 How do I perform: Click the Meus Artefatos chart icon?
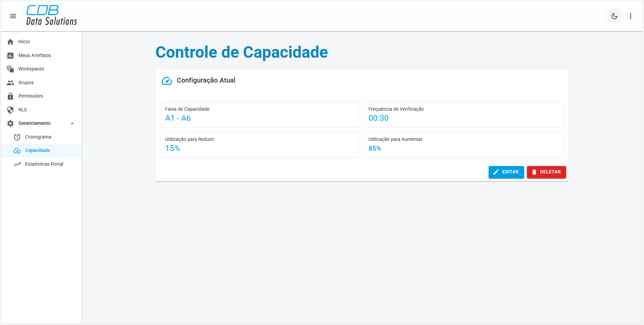tap(10, 56)
